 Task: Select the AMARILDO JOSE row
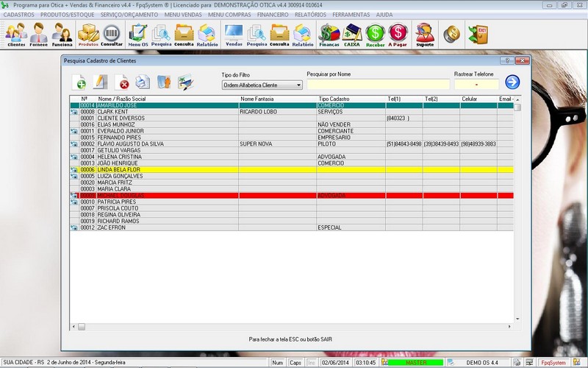click(292, 105)
